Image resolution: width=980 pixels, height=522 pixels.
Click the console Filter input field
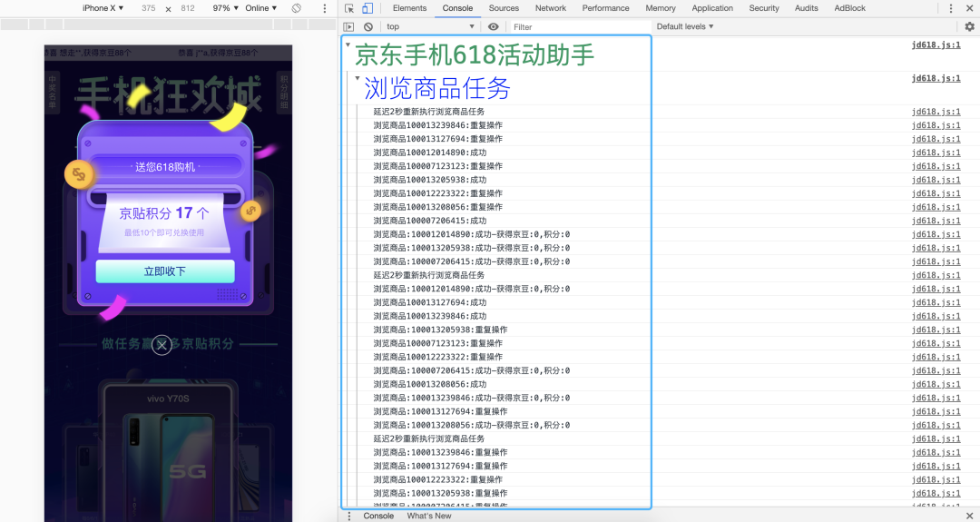580,27
